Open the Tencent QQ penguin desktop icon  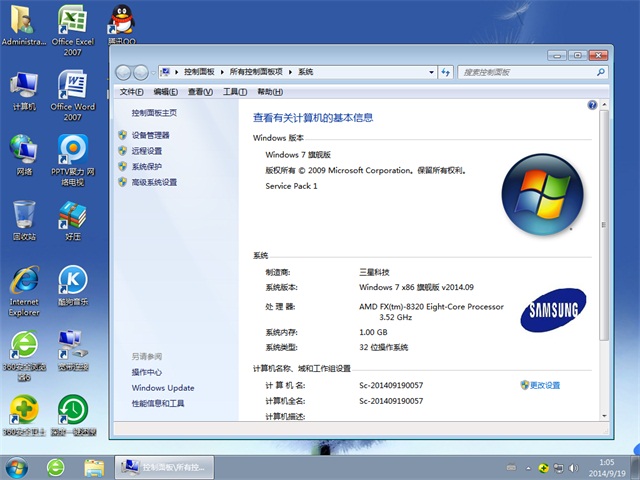122,22
